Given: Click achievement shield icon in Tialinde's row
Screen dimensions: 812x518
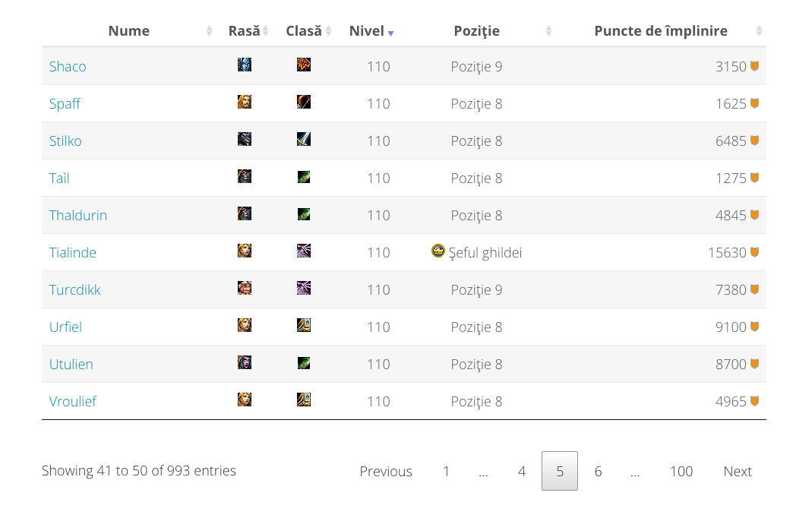Looking at the screenshot, I should coord(755,252).
